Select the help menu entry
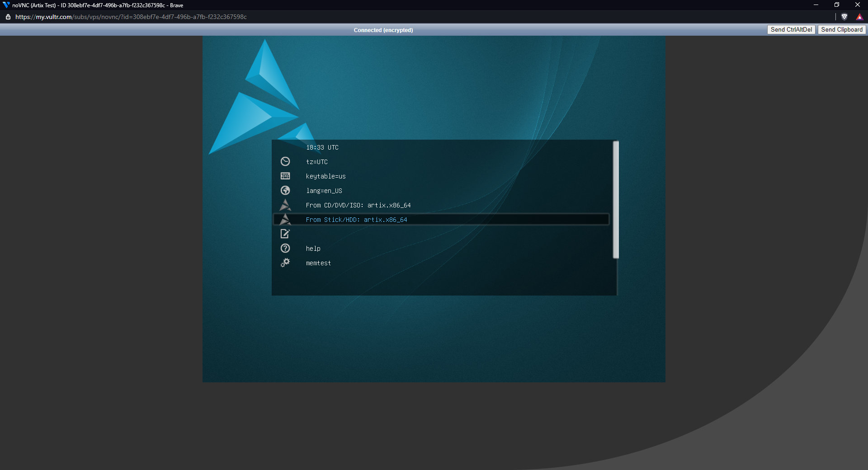This screenshot has height=470, width=868. point(313,249)
